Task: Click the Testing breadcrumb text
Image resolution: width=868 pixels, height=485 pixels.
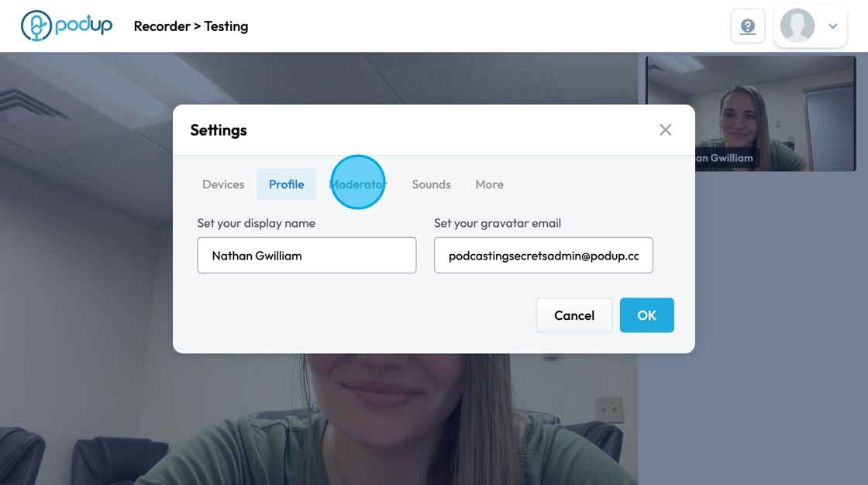Action: [226, 26]
